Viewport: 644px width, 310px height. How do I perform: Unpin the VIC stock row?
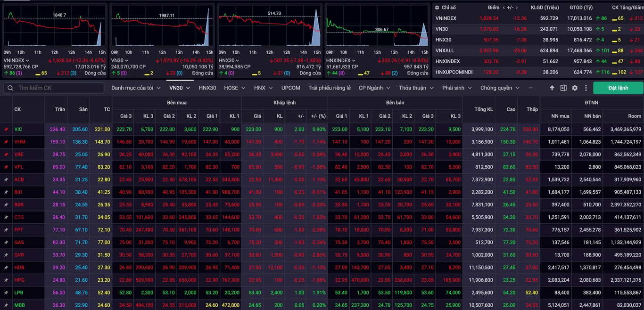[x=6, y=129]
